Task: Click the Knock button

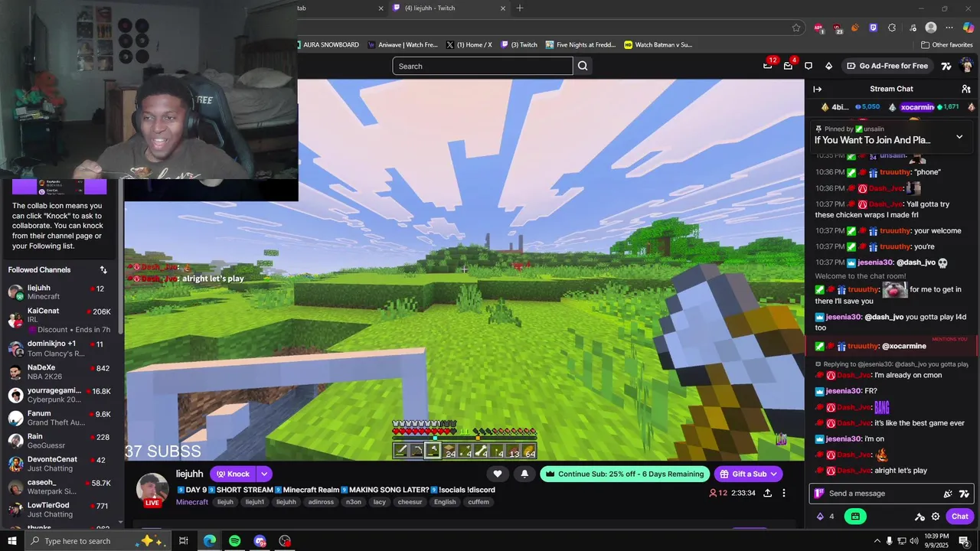Action: [x=234, y=474]
